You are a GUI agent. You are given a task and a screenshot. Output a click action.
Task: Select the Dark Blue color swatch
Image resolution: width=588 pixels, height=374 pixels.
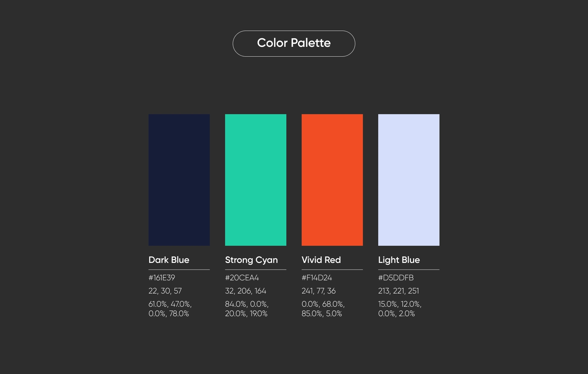point(179,180)
